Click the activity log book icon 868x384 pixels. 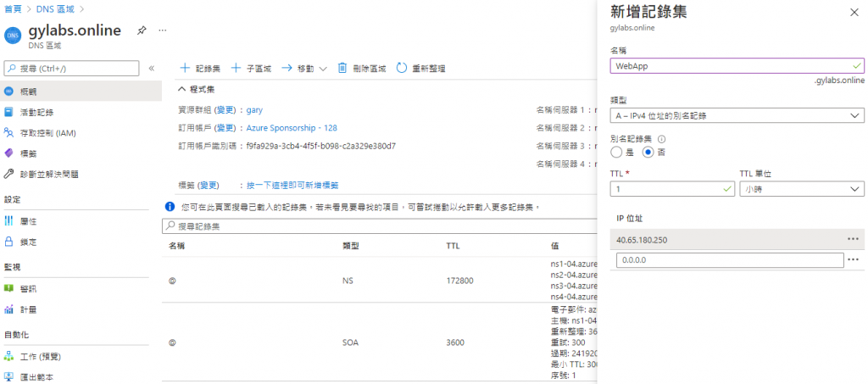click(8, 113)
